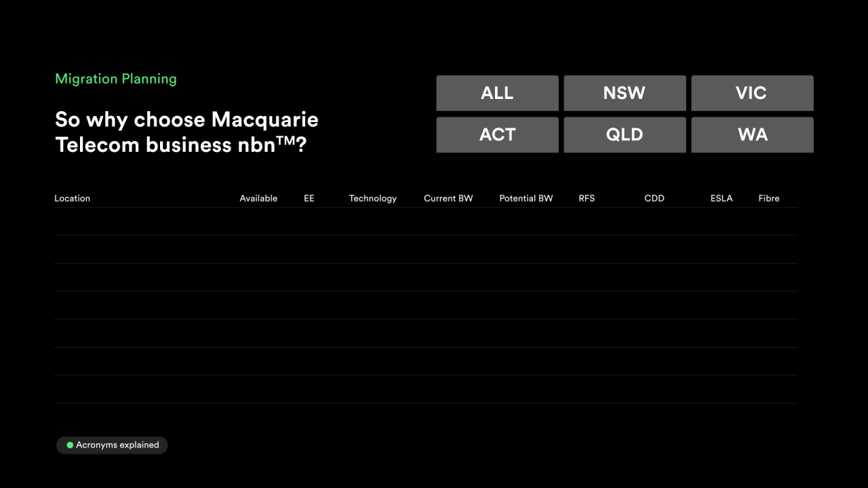The height and width of the screenshot is (488, 868).
Task: Sort by the Available column header
Action: point(258,198)
